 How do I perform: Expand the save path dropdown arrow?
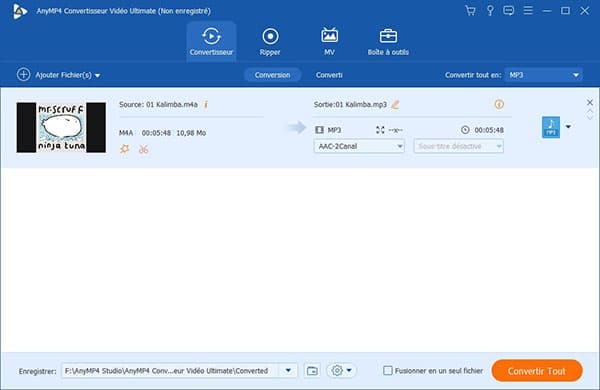289,370
